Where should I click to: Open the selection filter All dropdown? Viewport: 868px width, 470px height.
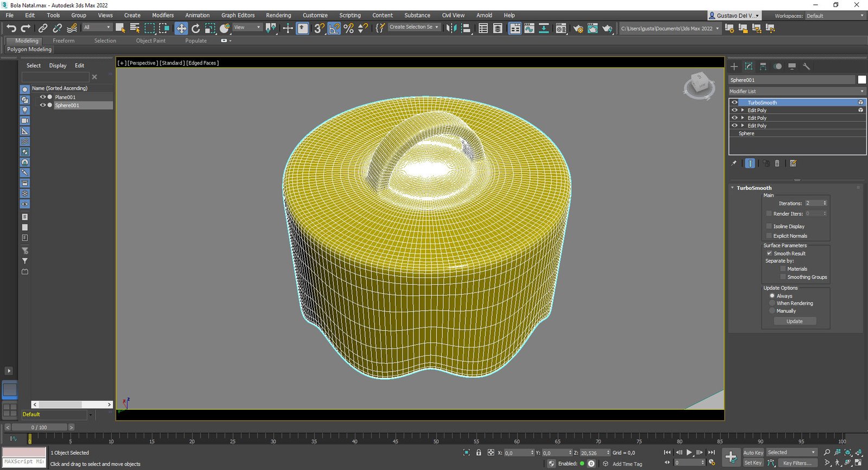pyautogui.click(x=97, y=27)
